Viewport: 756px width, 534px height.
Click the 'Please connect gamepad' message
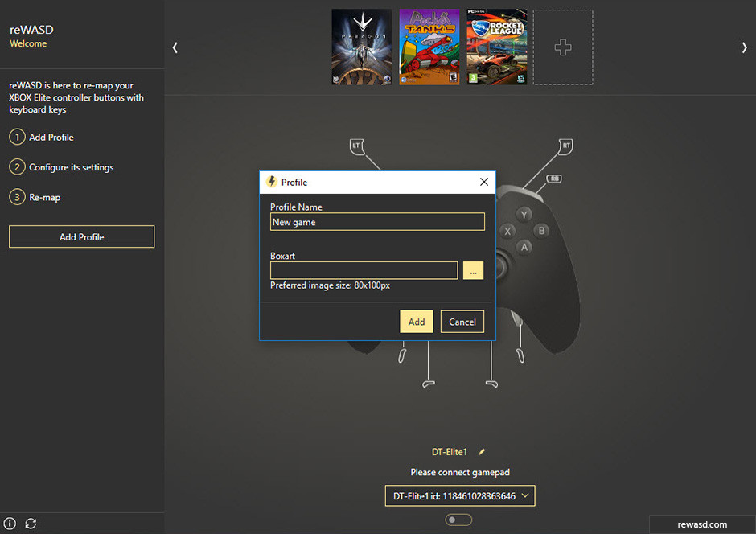click(460, 472)
